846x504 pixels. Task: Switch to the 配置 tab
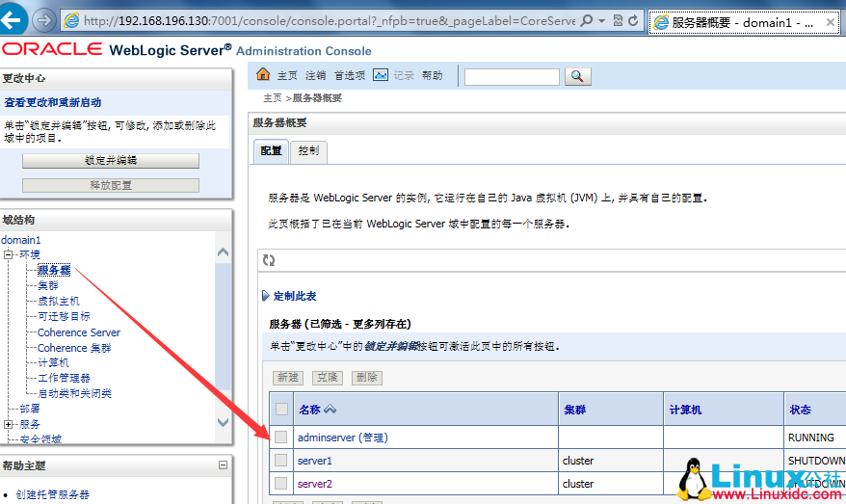tap(271, 151)
